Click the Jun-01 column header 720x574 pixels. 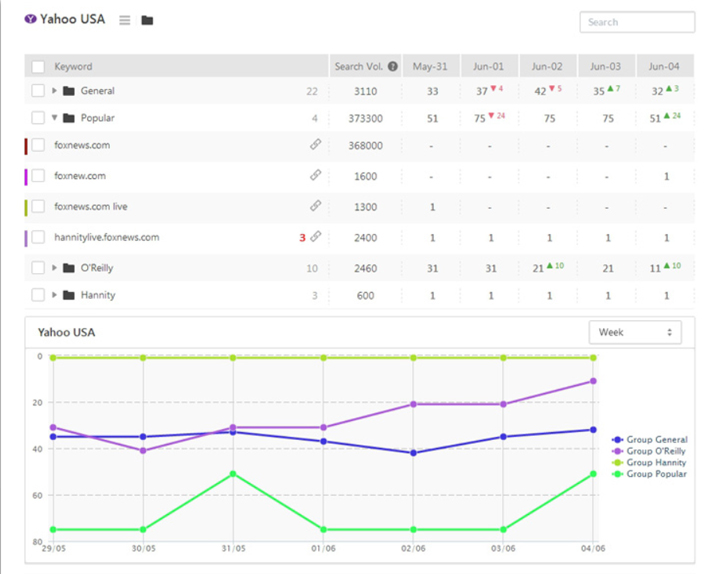click(489, 67)
